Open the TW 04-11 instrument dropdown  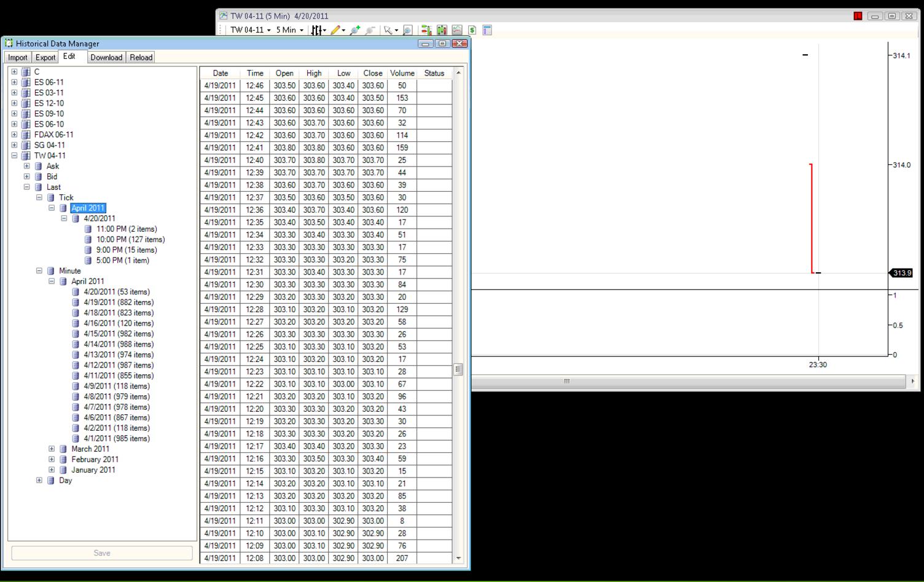[250, 29]
